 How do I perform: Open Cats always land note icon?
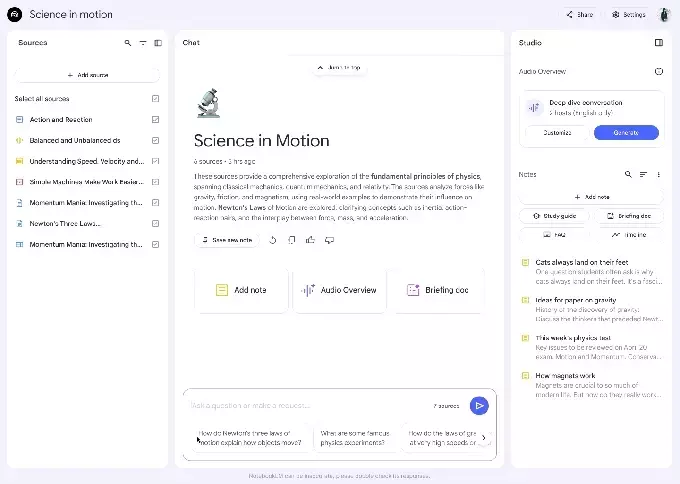click(525, 262)
